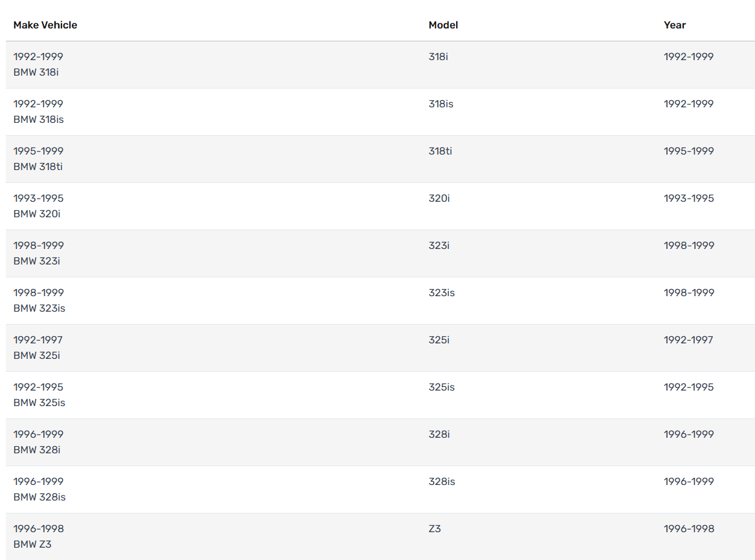
Task: Select the BMW 328is make vehicle text
Action: pos(39,497)
